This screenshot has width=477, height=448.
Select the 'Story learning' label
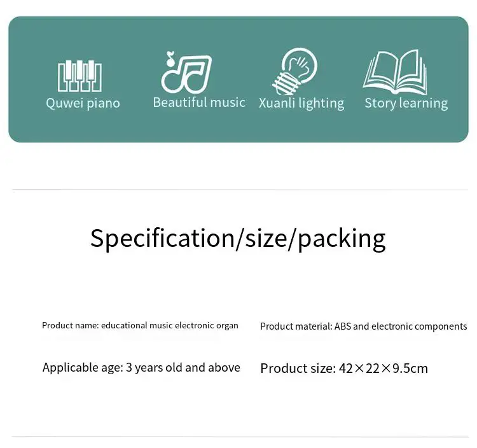[406, 103]
